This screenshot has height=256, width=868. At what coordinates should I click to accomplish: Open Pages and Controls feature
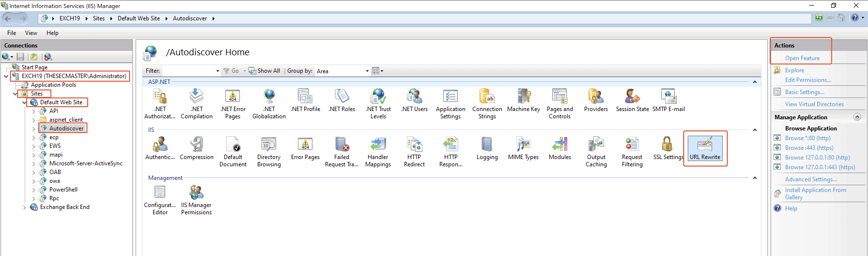coord(559,104)
